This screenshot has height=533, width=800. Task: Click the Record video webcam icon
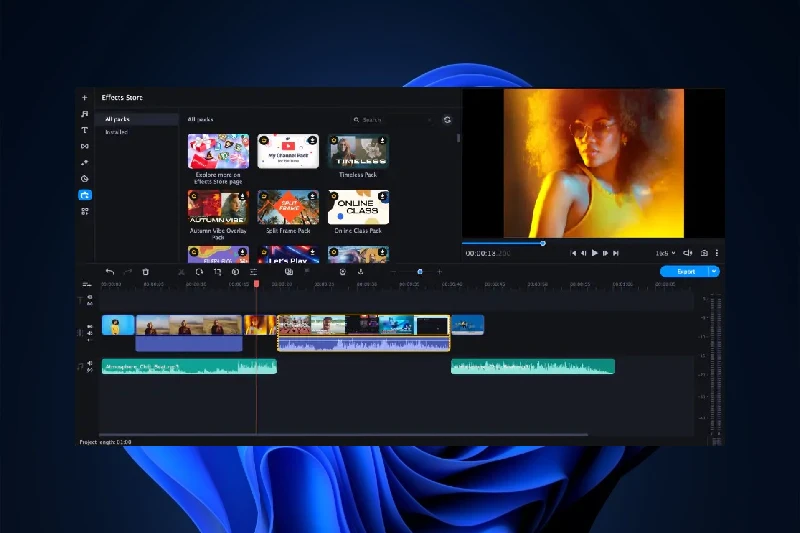click(x=342, y=272)
